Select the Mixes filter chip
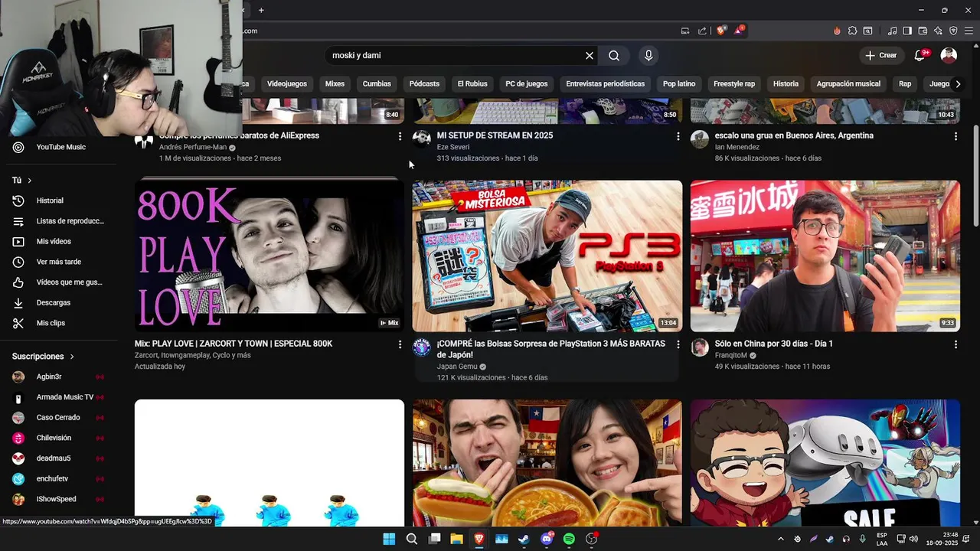This screenshot has width=980, height=551. [x=335, y=83]
